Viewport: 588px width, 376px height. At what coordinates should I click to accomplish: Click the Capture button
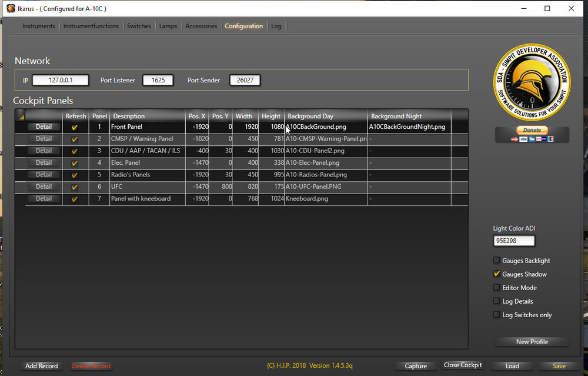point(416,366)
